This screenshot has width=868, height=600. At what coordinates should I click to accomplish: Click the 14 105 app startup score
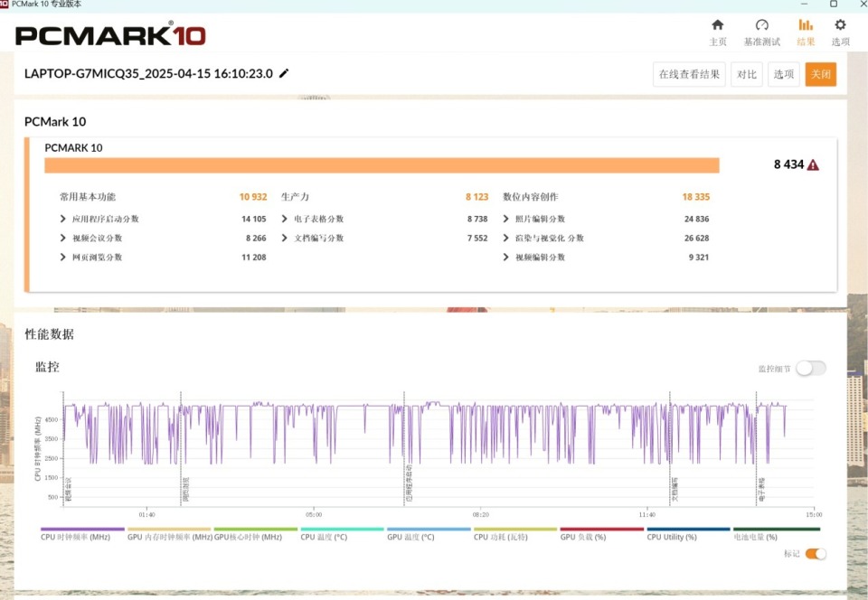(253, 219)
